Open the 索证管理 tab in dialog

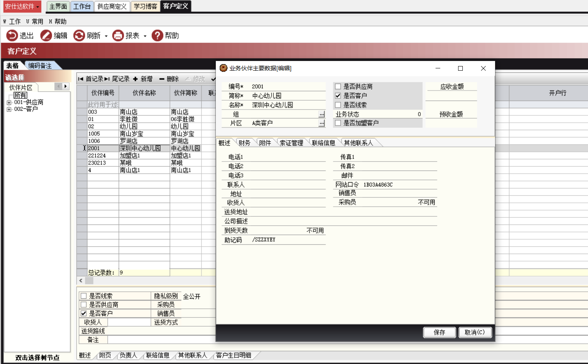click(x=291, y=143)
